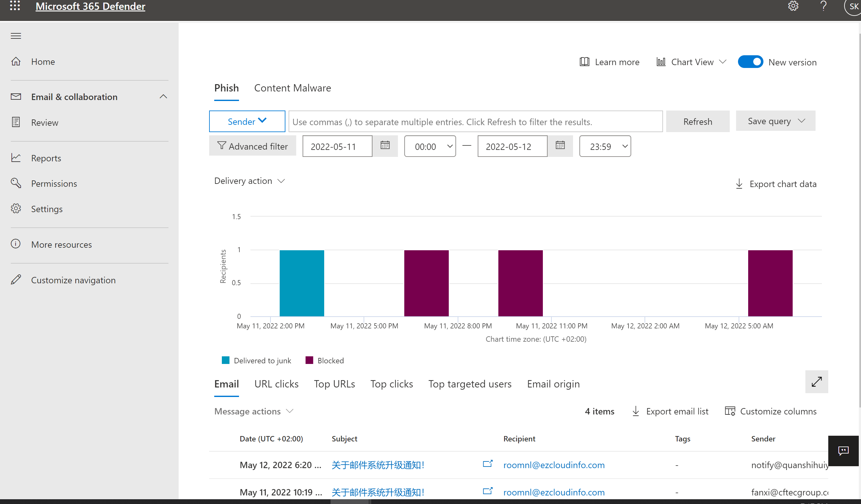The height and width of the screenshot is (504, 861).
Task: Click the sender search input field
Action: pyautogui.click(x=475, y=122)
